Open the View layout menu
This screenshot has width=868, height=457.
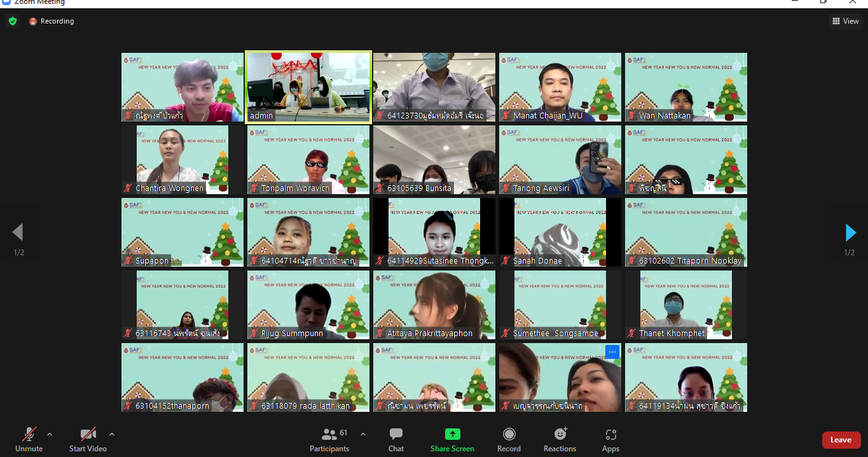(845, 21)
